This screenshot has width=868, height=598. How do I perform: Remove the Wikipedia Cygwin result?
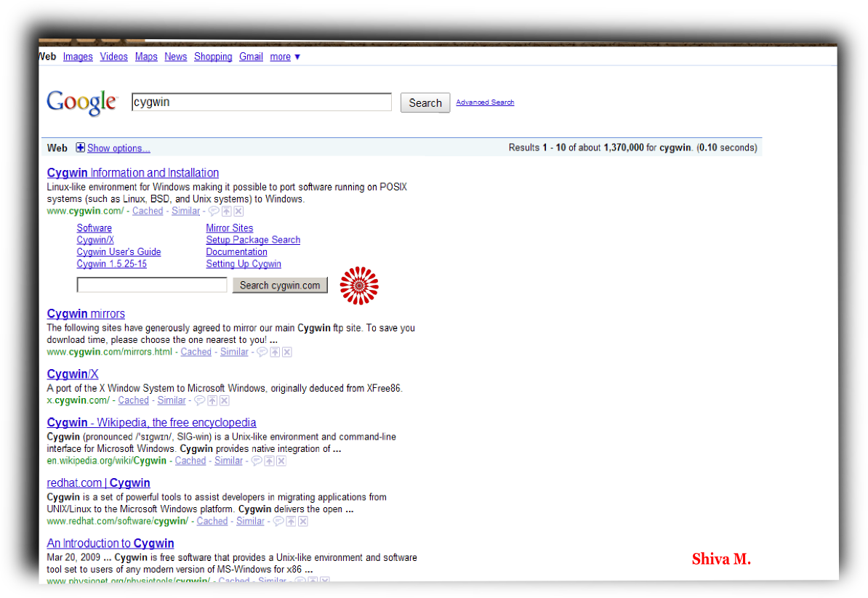click(281, 461)
